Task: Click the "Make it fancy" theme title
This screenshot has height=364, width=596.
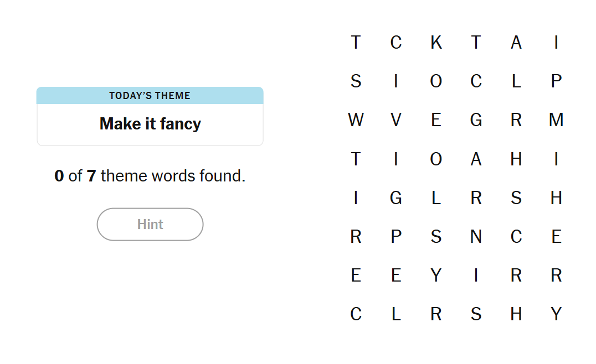Action: [150, 124]
